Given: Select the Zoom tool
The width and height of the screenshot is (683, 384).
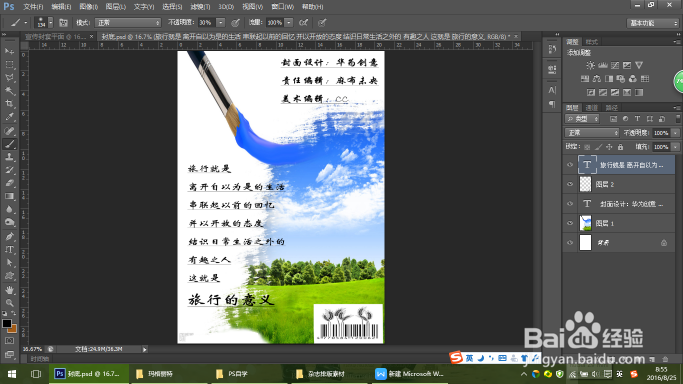Looking at the screenshot, I should [9, 303].
